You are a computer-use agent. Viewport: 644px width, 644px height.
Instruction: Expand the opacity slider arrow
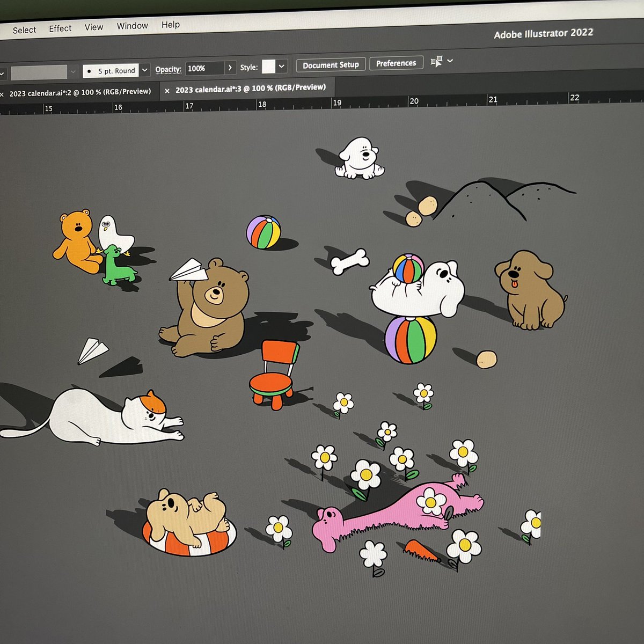point(230,68)
